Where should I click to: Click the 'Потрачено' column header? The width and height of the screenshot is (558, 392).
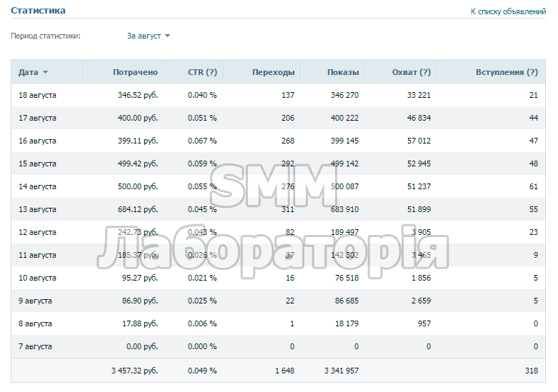tap(135, 72)
